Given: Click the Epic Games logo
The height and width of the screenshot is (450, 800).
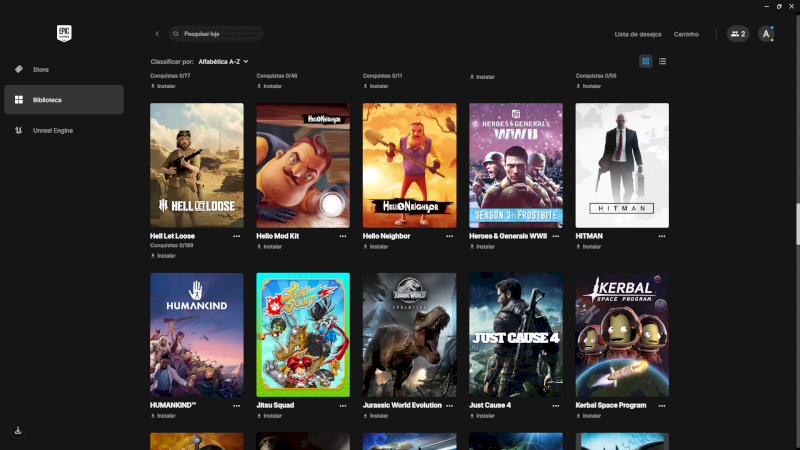Looking at the screenshot, I should 64,33.
